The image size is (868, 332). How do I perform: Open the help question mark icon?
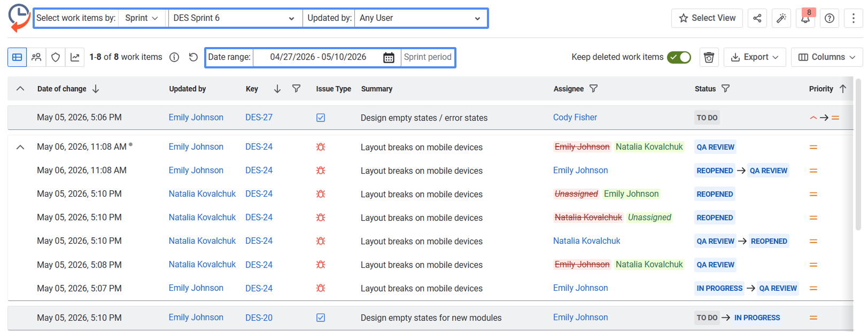tap(830, 18)
